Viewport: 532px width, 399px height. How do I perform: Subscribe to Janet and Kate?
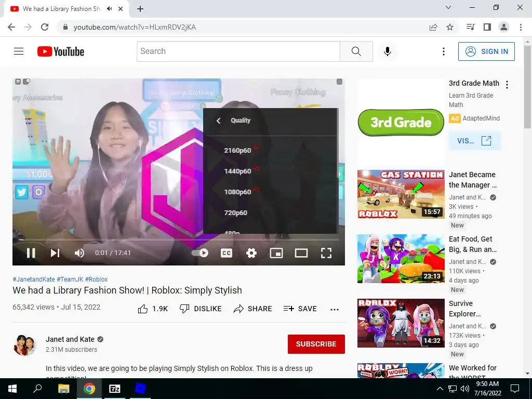coord(316,344)
